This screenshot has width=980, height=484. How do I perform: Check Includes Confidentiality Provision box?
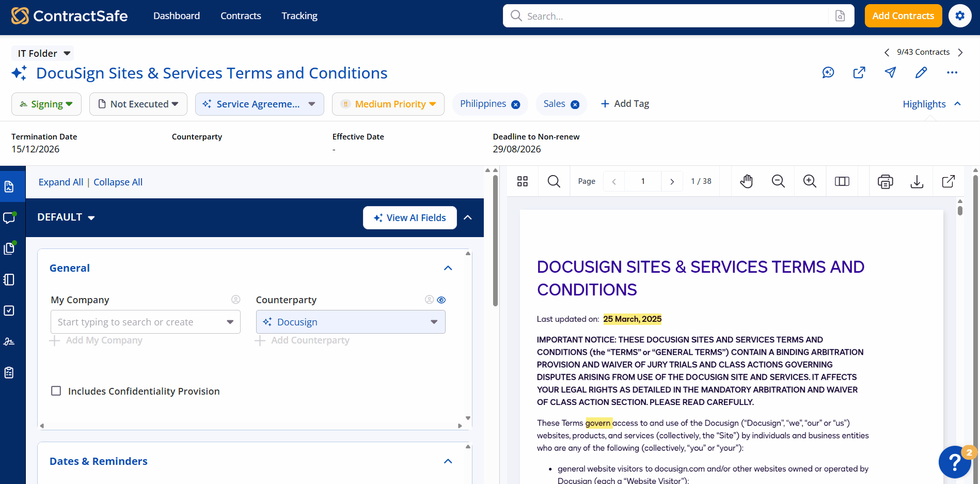coord(56,391)
